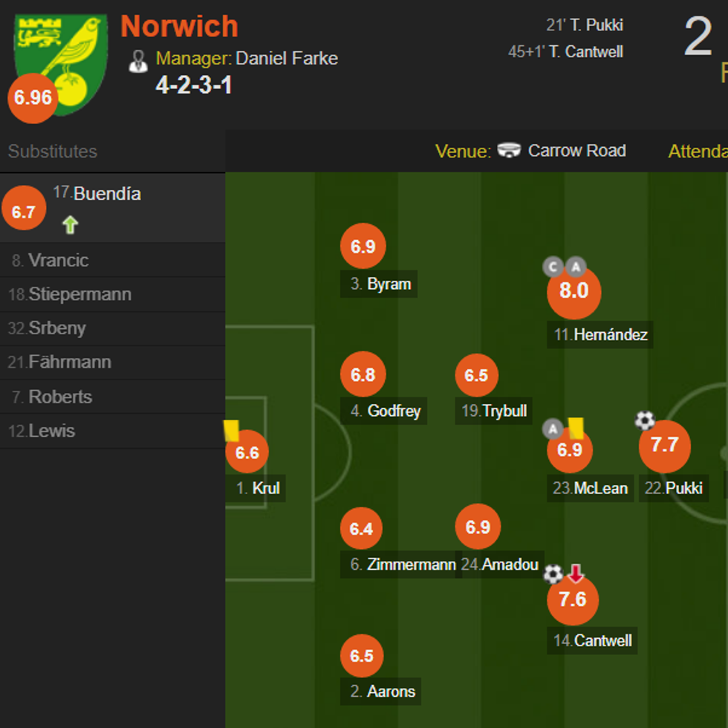Open Byram's player name label
This screenshot has width=728, height=728.
click(389, 285)
